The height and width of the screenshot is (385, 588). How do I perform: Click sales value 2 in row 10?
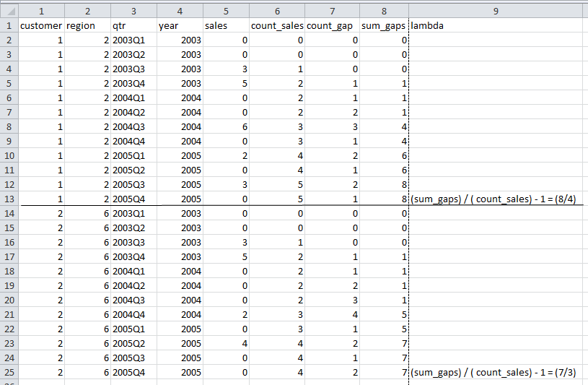226,156
